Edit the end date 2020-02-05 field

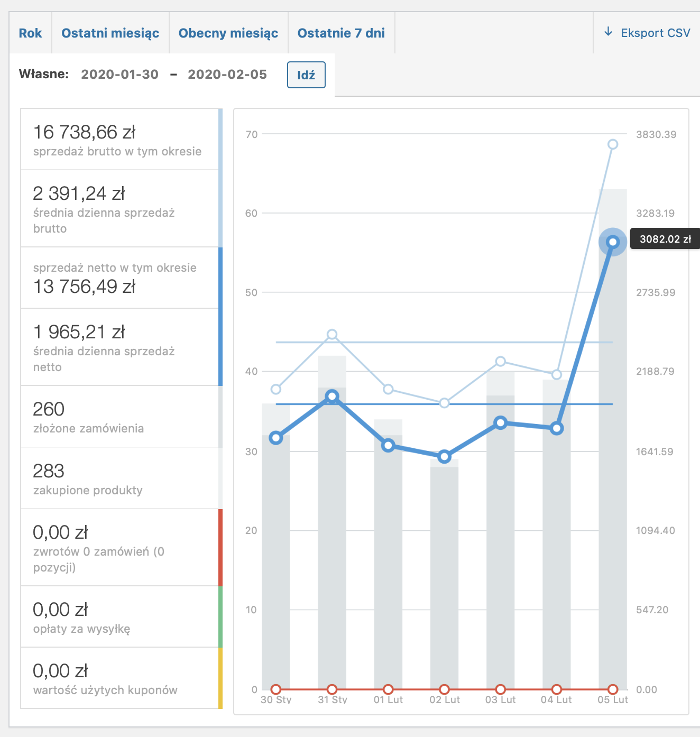click(x=227, y=75)
